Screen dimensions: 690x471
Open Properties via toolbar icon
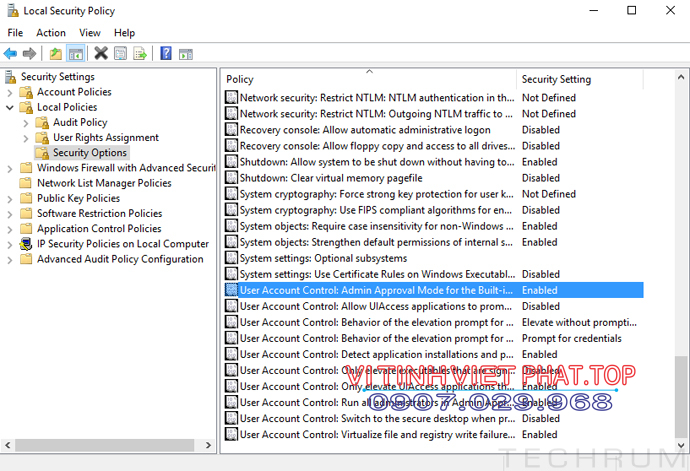[x=120, y=53]
